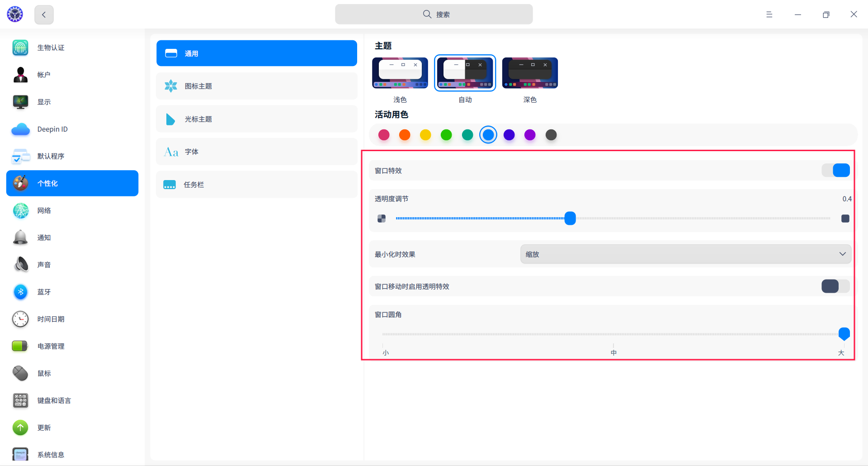Enable 窗口移动时启用透明特效
The image size is (868, 466).
click(x=835, y=286)
